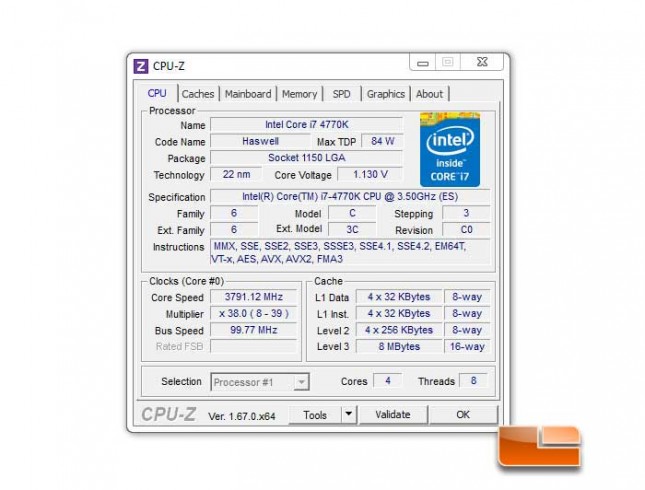Open the Caches tab
This screenshot has width=645, height=490.
coord(198,94)
